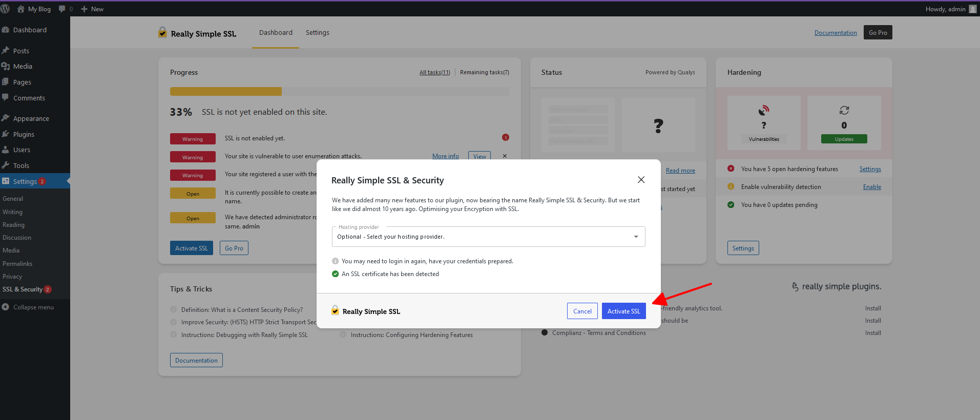
Task: Click Documentation button under Tips & Tricks
Action: click(196, 360)
